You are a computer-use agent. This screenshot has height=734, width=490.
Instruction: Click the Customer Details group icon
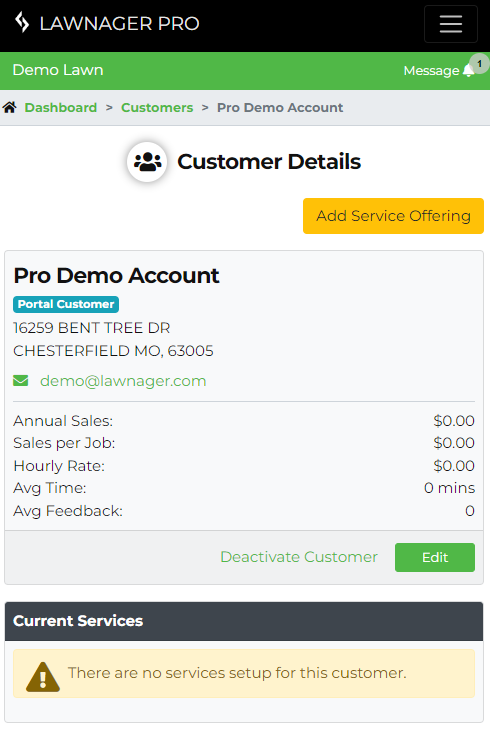tap(147, 162)
